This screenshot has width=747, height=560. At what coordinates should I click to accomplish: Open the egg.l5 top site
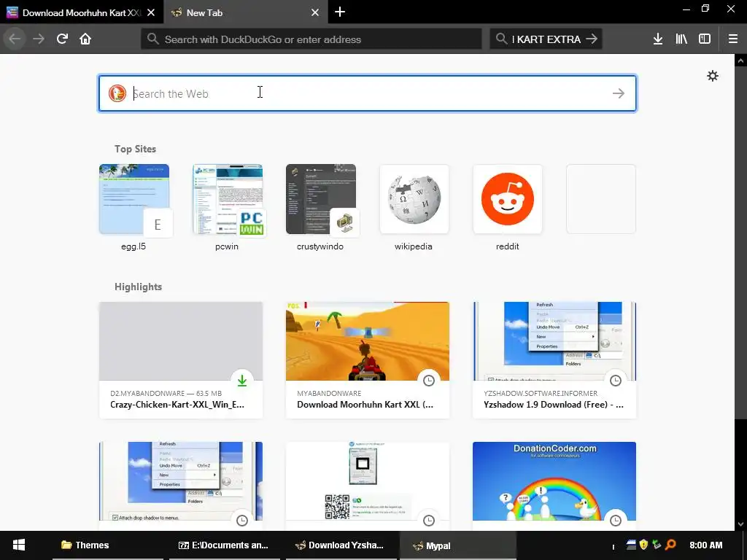pyautogui.click(x=134, y=208)
